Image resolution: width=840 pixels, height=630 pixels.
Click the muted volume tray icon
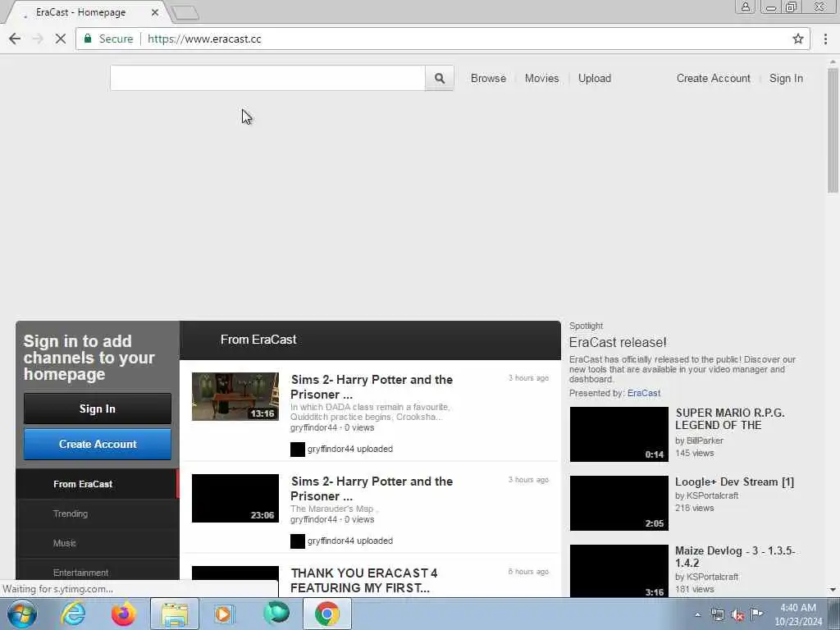pyautogui.click(x=737, y=615)
